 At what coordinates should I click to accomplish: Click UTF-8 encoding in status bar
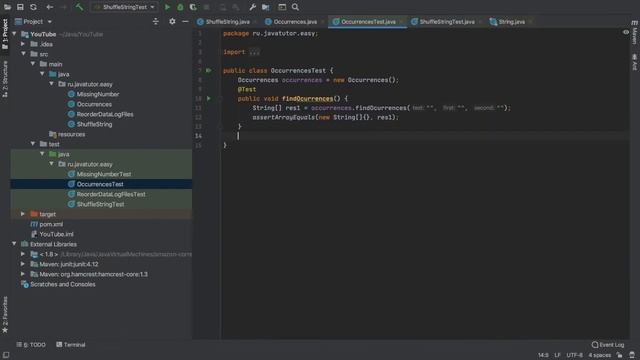pos(574,355)
